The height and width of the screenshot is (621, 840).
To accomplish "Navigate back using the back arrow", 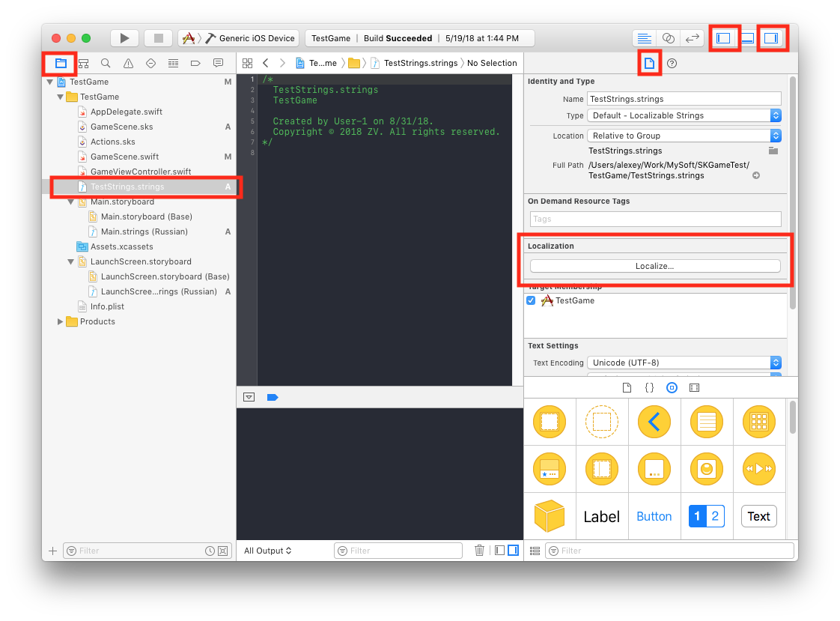I will [x=265, y=63].
